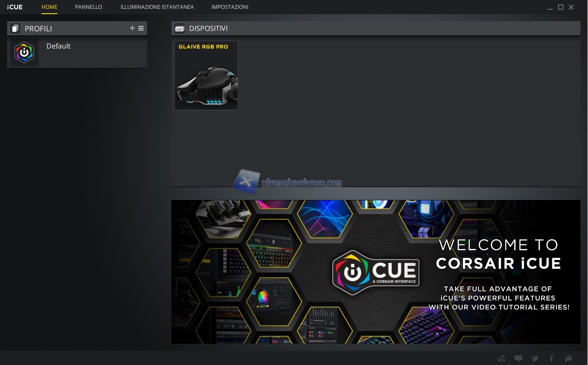Click the Corsair sails logo icon
Viewport: 588px width, 365px height.
coord(569,358)
